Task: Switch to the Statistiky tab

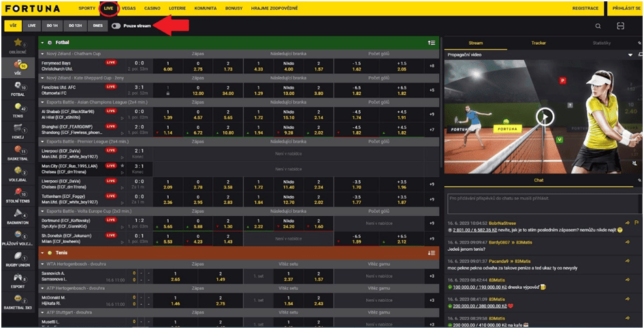Action: click(x=601, y=43)
